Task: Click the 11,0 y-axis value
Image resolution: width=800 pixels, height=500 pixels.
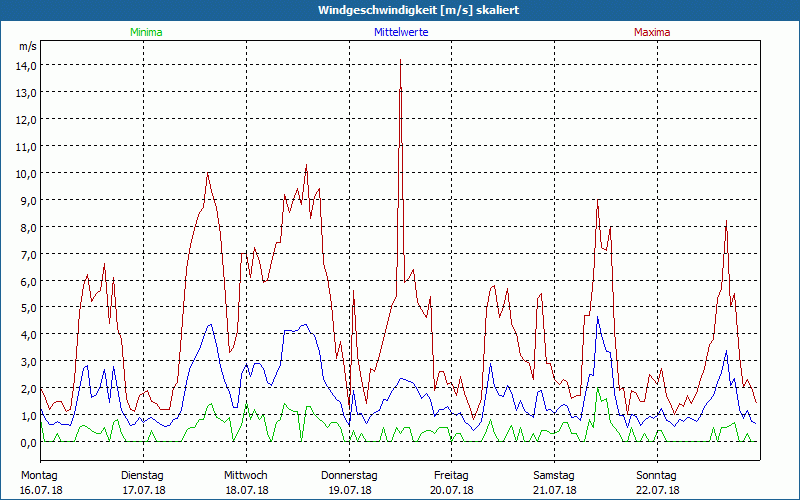Action: point(27,146)
